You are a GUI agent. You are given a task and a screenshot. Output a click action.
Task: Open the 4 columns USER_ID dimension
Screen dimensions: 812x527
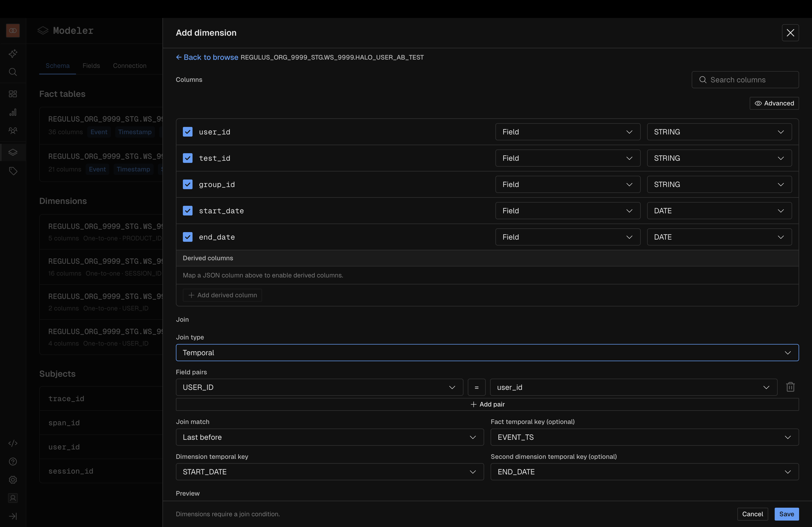click(101, 337)
